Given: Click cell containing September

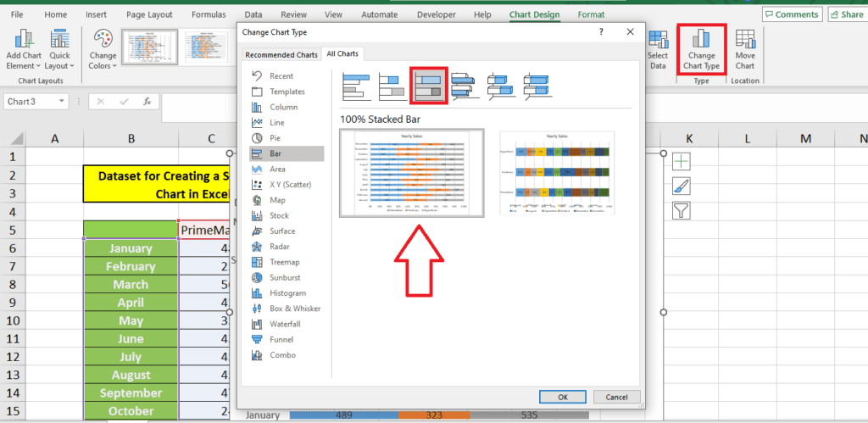Looking at the screenshot, I should tap(131, 393).
